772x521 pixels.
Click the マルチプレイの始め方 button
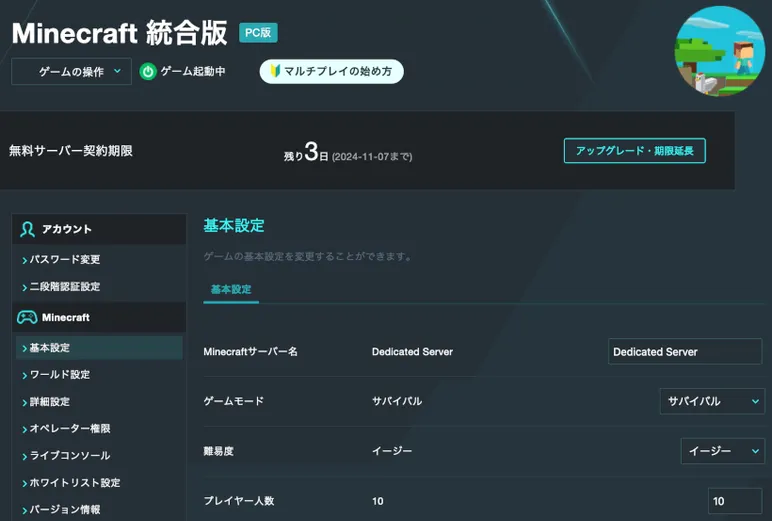coord(331,71)
